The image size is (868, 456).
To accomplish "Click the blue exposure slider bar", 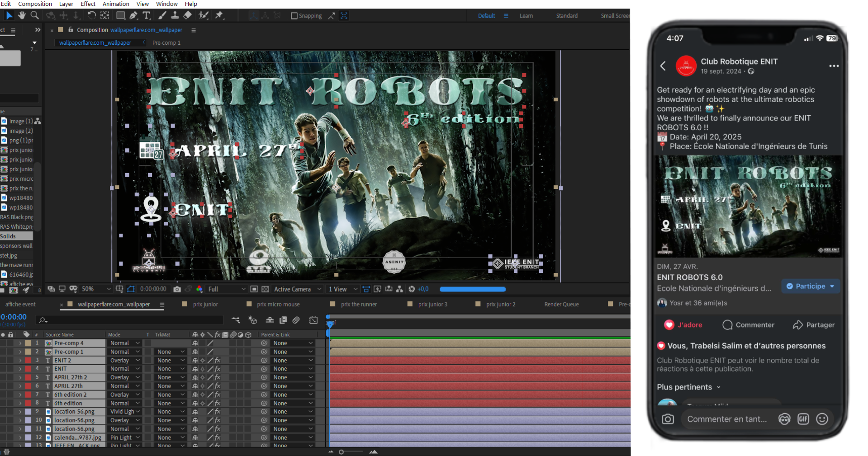I will (x=473, y=289).
